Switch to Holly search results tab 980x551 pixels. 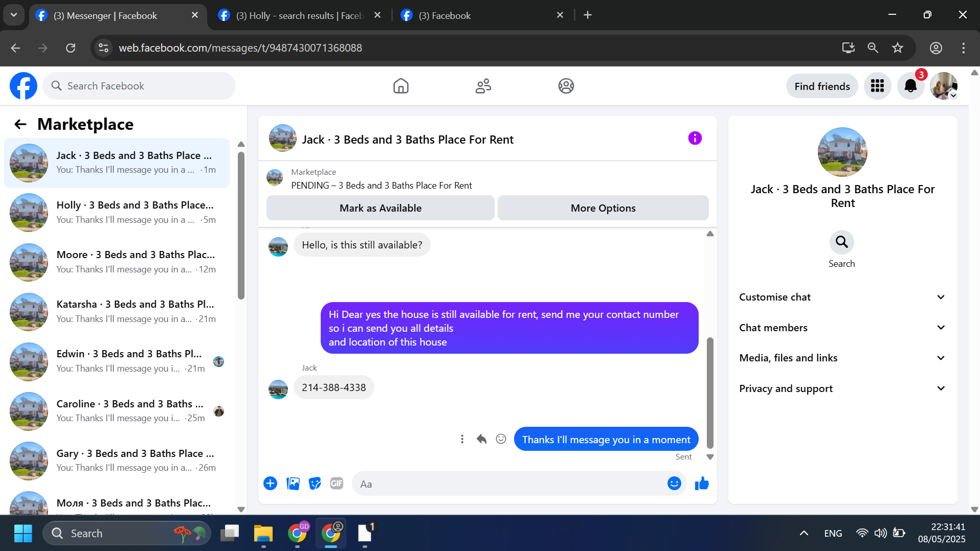tap(300, 15)
